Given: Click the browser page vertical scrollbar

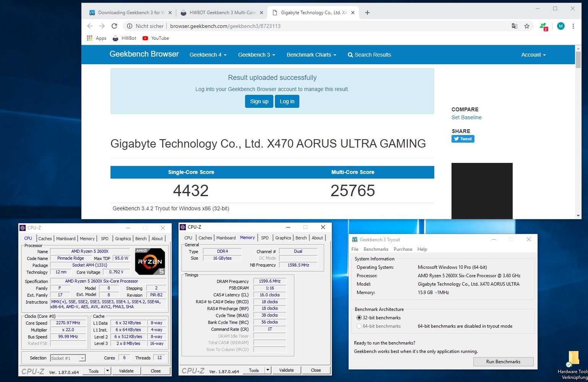Looking at the screenshot, I should coord(578,60).
